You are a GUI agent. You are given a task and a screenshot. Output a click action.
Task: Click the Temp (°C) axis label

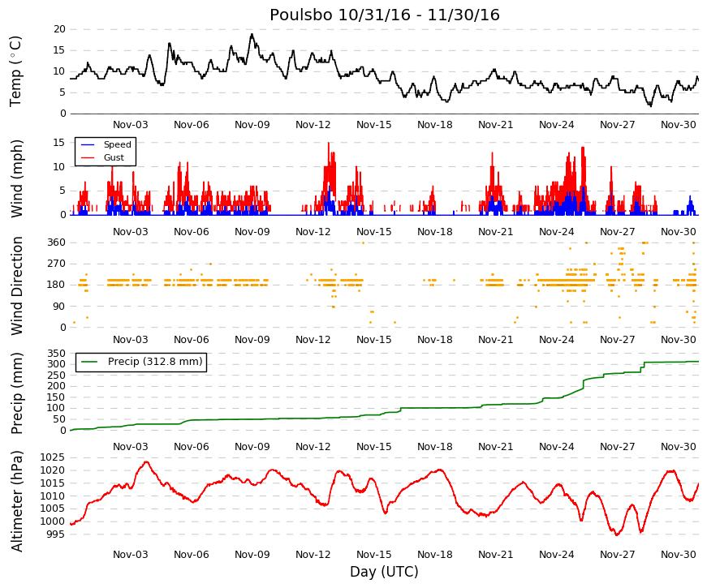point(15,71)
